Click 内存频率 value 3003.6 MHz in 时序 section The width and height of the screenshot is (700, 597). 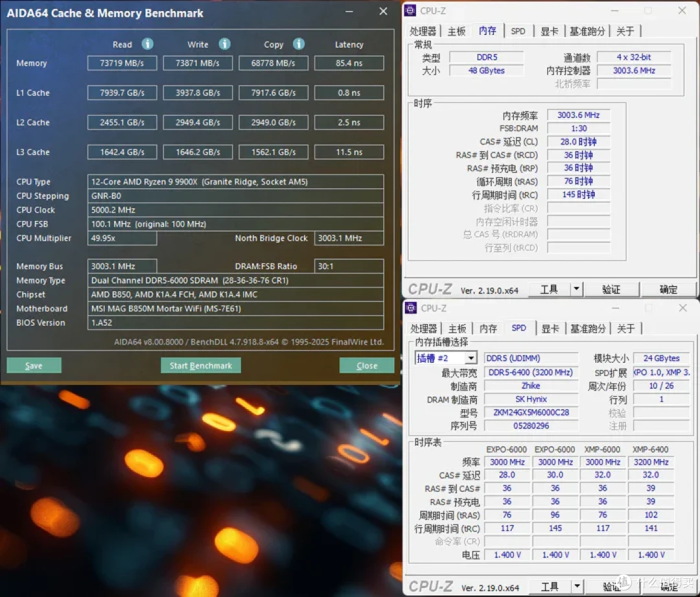(x=579, y=115)
